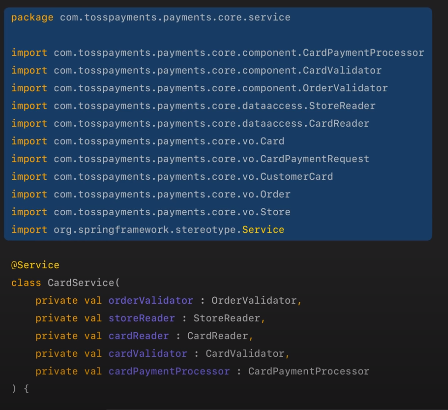Image resolution: width=448 pixels, height=410 pixels.
Task: Click the CardReader type in constructor
Action: point(217,336)
